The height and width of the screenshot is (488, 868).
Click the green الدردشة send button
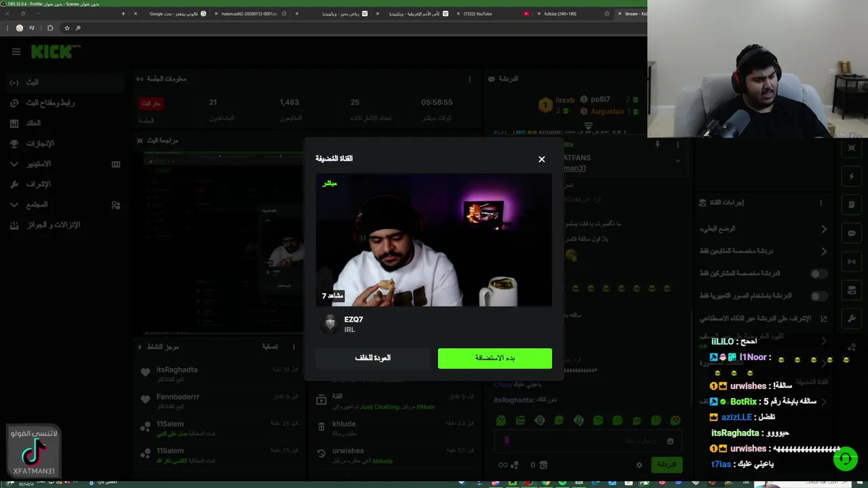click(666, 465)
